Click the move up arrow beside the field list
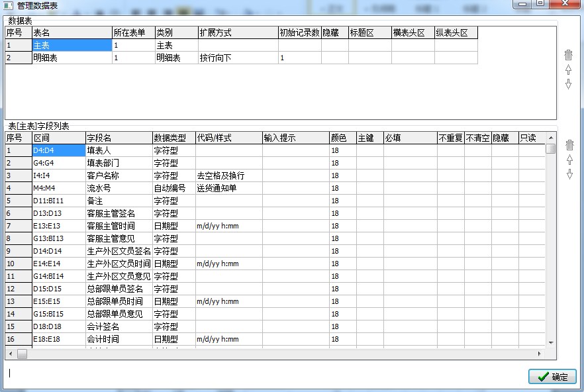584x392 pixels. pyautogui.click(x=568, y=160)
